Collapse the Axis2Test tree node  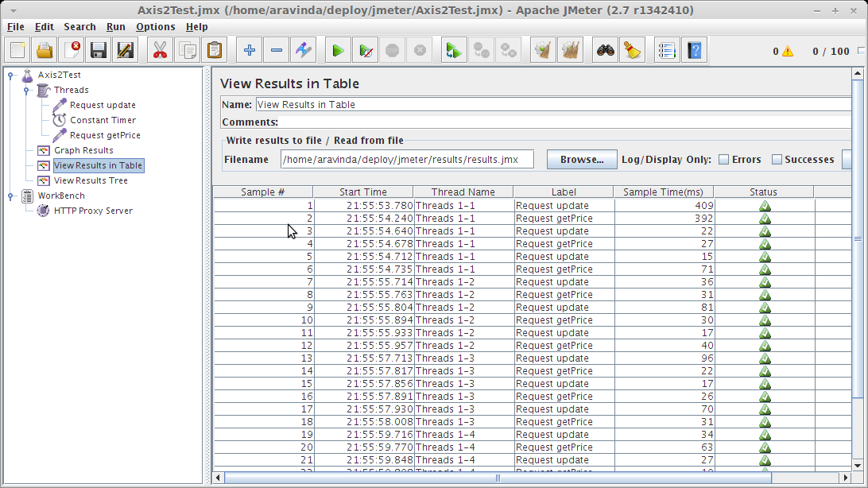pyautogui.click(x=10, y=76)
